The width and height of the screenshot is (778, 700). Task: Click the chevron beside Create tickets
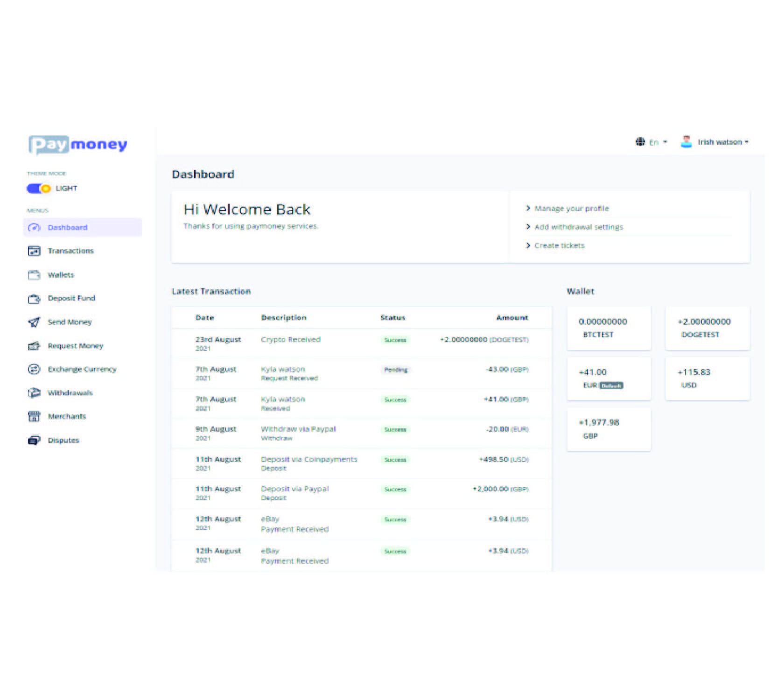(x=528, y=246)
